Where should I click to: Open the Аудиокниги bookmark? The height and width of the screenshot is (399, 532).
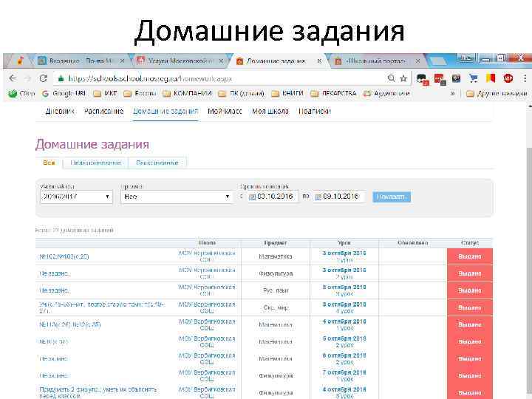pos(386,93)
